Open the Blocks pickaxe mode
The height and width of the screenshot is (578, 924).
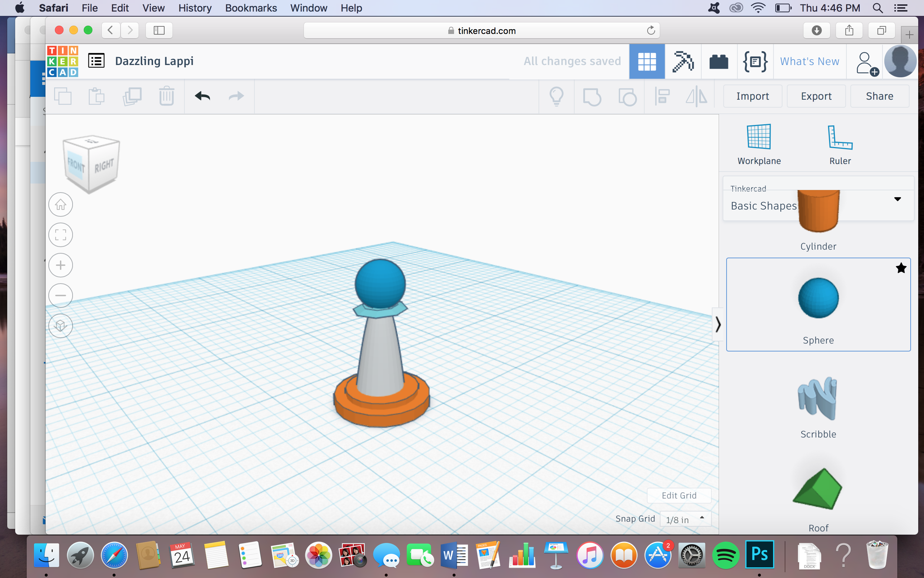(683, 61)
